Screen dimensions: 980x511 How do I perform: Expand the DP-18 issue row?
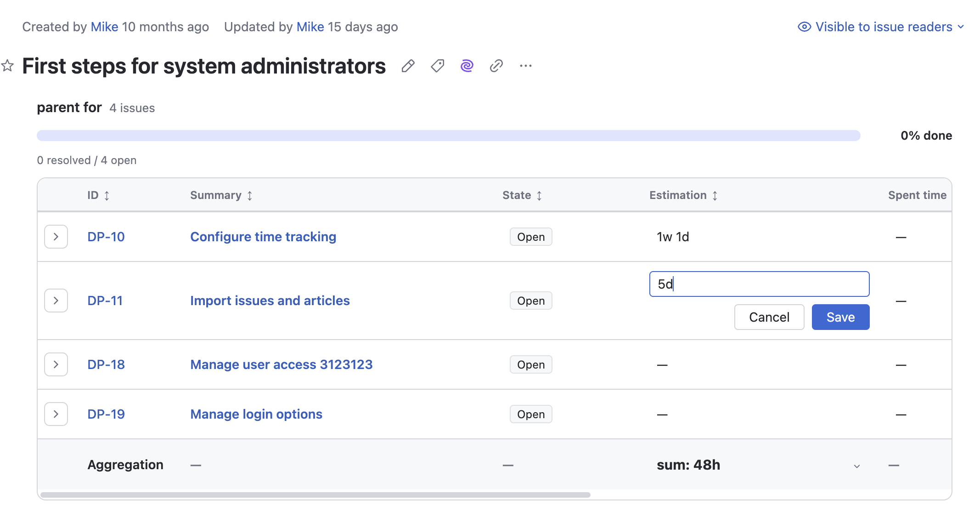click(x=56, y=364)
